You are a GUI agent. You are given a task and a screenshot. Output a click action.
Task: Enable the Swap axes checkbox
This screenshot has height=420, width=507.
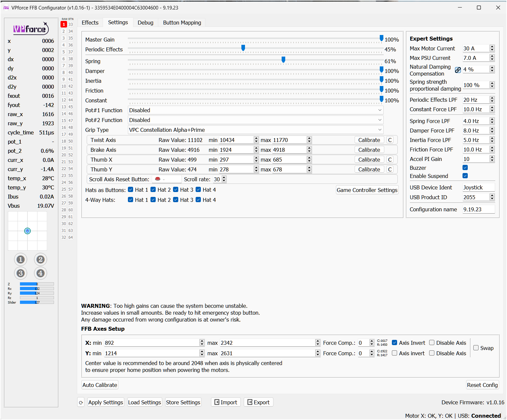476,348
